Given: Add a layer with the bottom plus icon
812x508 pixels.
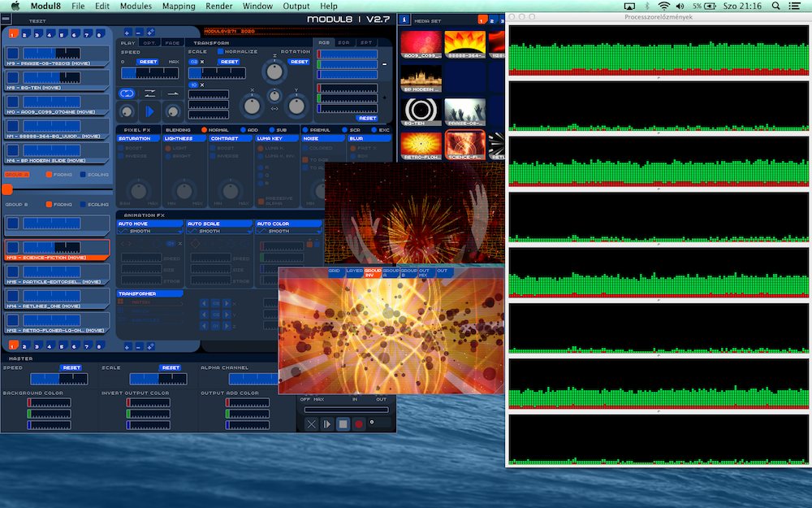Looking at the screenshot, I should tap(127, 346).
